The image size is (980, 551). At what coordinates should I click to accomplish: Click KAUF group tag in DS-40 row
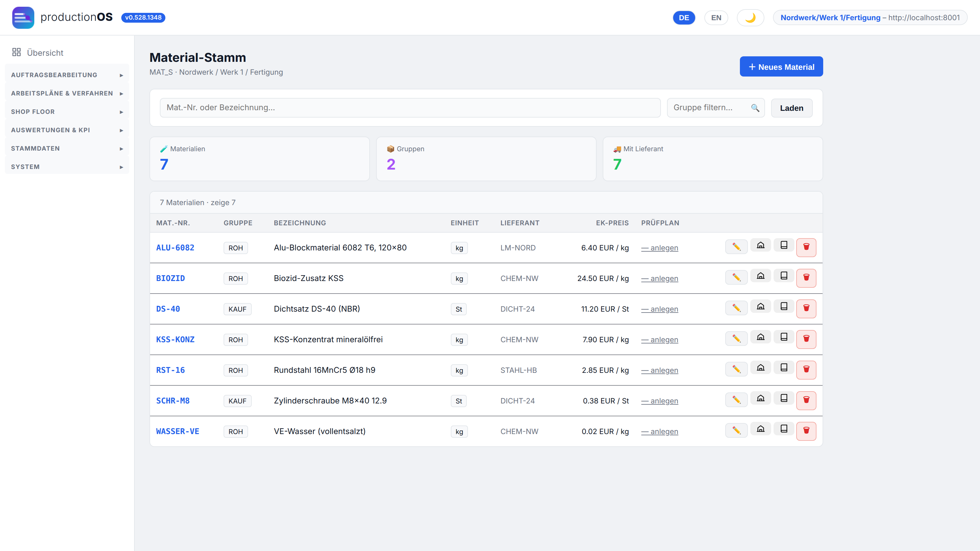point(237,309)
